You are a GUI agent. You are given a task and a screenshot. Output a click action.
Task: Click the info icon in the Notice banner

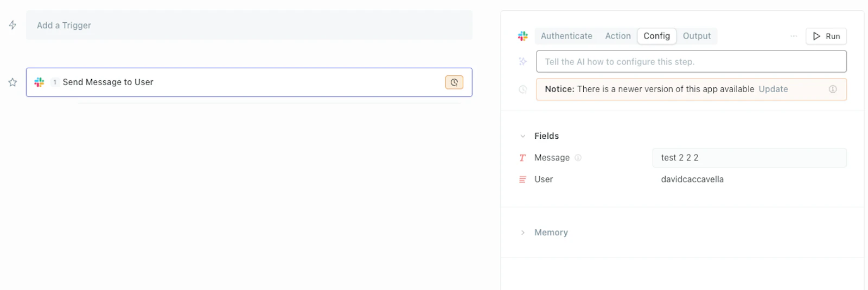[x=833, y=89]
